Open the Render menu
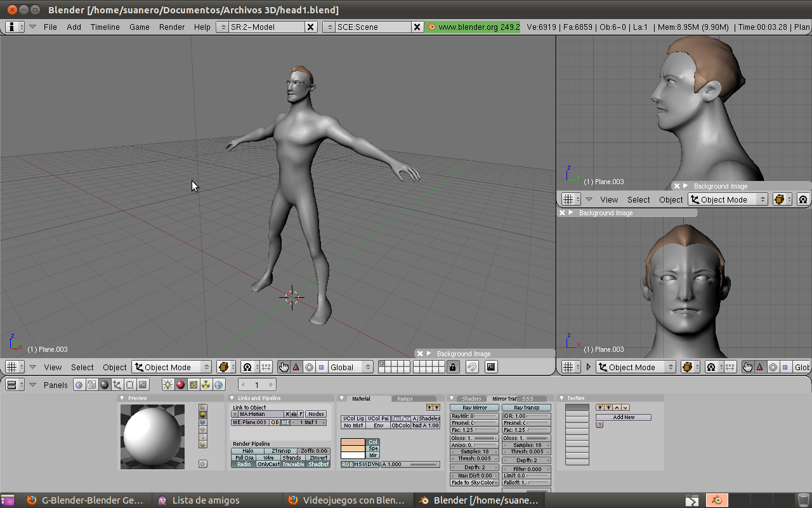The image size is (812, 508). point(172,27)
